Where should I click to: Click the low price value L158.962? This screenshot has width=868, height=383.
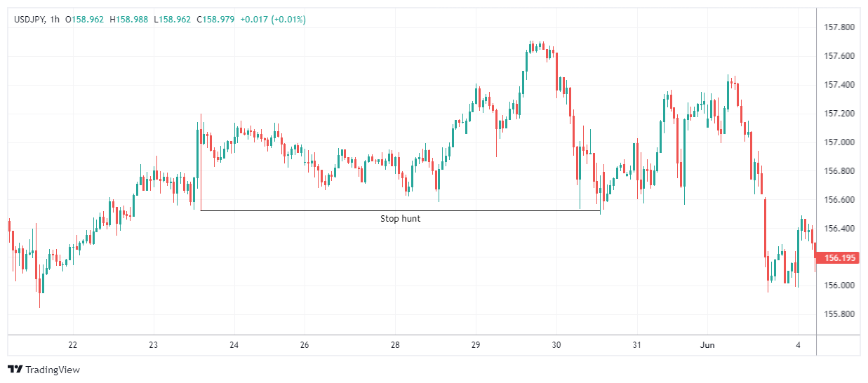point(173,20)
